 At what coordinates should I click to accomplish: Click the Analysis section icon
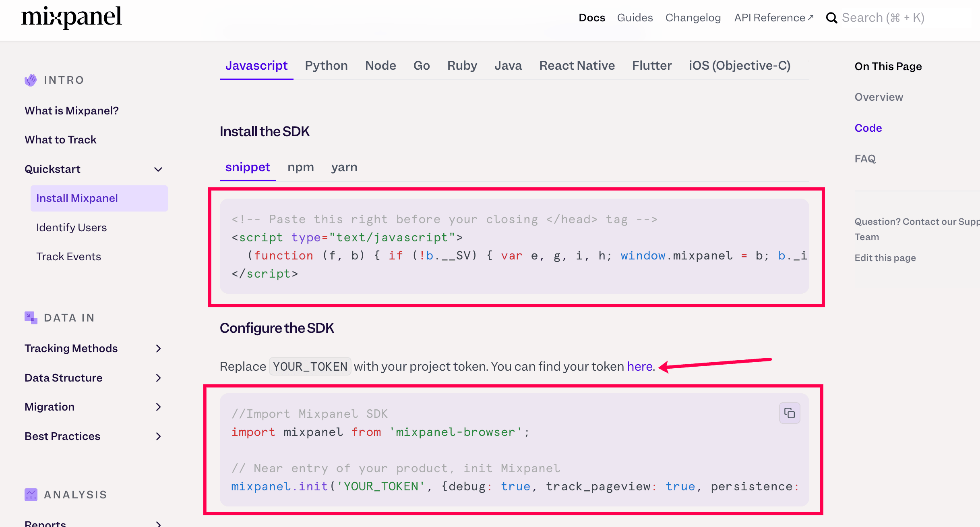(31, 494)
